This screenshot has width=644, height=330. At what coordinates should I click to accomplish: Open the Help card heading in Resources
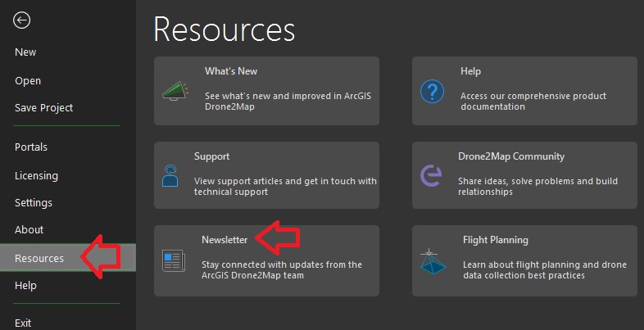click(470, 71)
